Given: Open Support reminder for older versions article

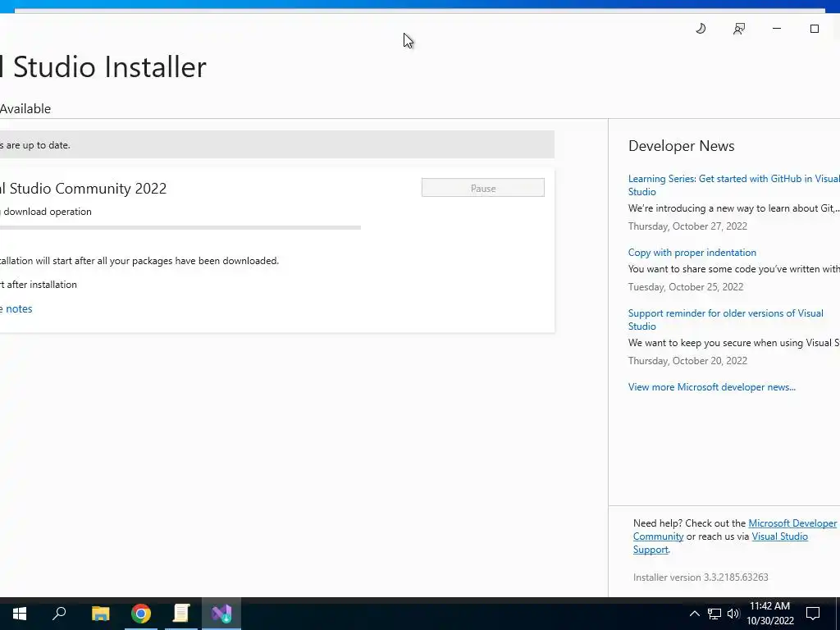Looking at the screenshot, I should click(x=725, y=320).
